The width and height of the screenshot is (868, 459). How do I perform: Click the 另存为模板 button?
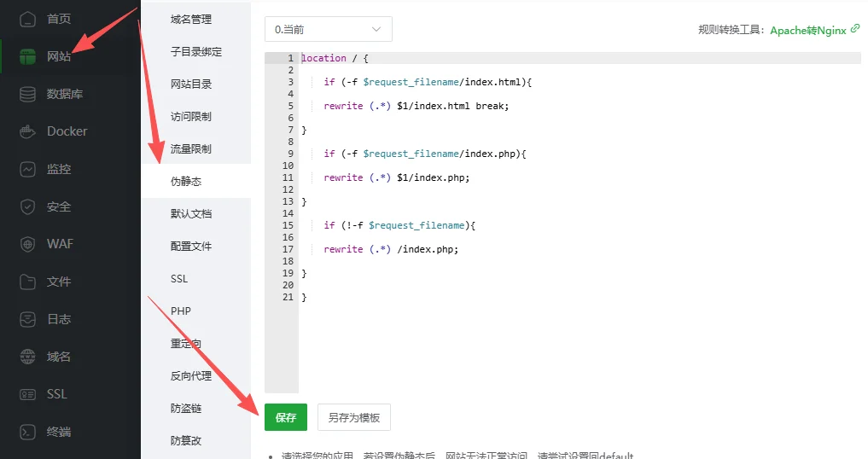(x=353, y=418)
